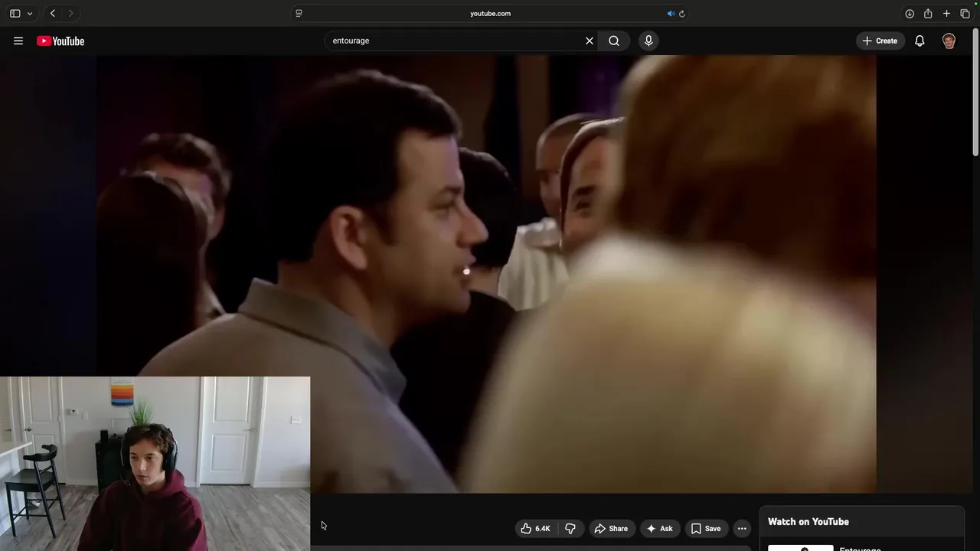Open the Create menu
This screenshot has height=551, width=980.
point(880,41)
